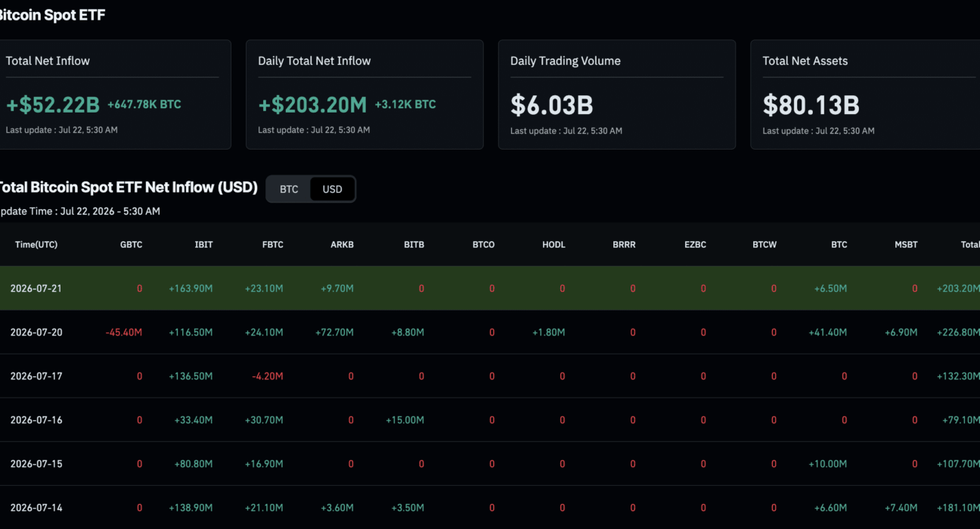Switch net inflow display to BTC
The height and width of the screenshot is (529, 980).
(x=289, y=189)
